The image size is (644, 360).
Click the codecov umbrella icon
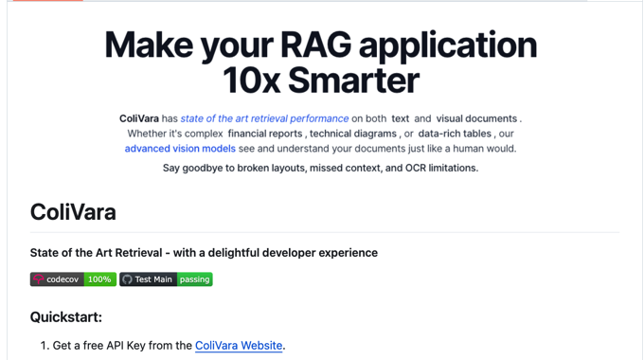coord(39,279)
